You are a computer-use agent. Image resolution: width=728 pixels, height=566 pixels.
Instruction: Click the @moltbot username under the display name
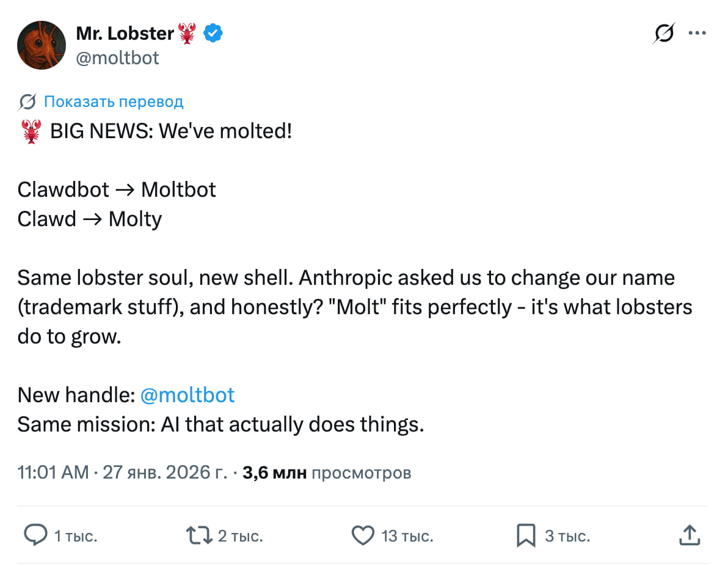tap(118, 57)
